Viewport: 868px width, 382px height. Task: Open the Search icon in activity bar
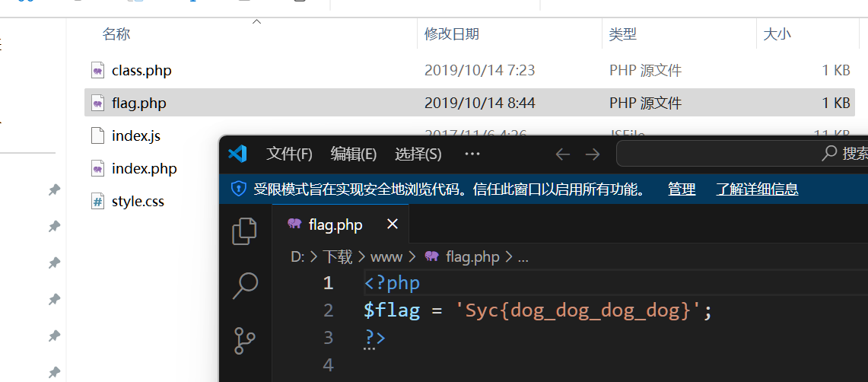point(244,285)
